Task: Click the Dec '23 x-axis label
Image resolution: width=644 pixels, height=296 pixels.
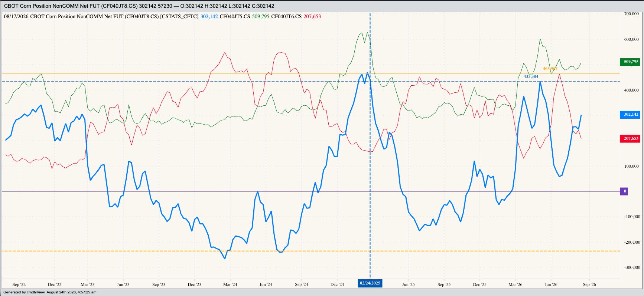Action: point(194,285)
